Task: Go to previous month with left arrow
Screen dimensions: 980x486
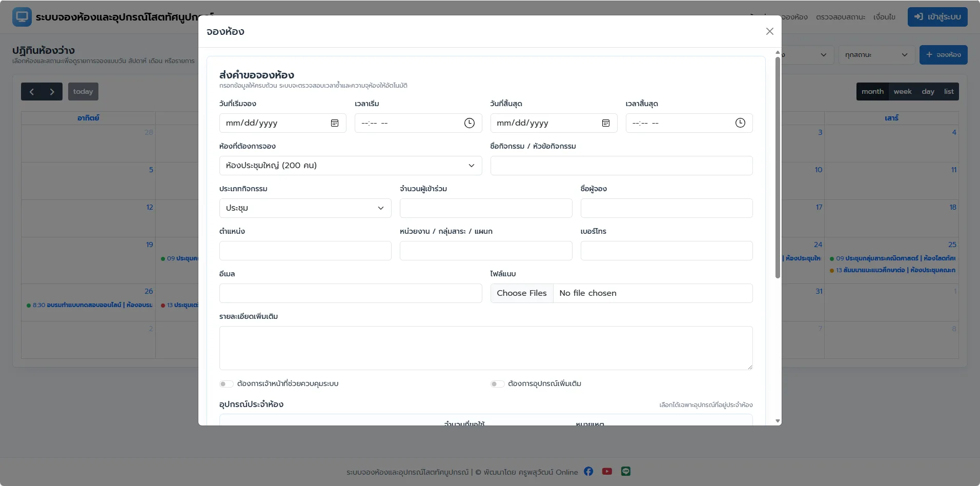Action: coord(31,92)
